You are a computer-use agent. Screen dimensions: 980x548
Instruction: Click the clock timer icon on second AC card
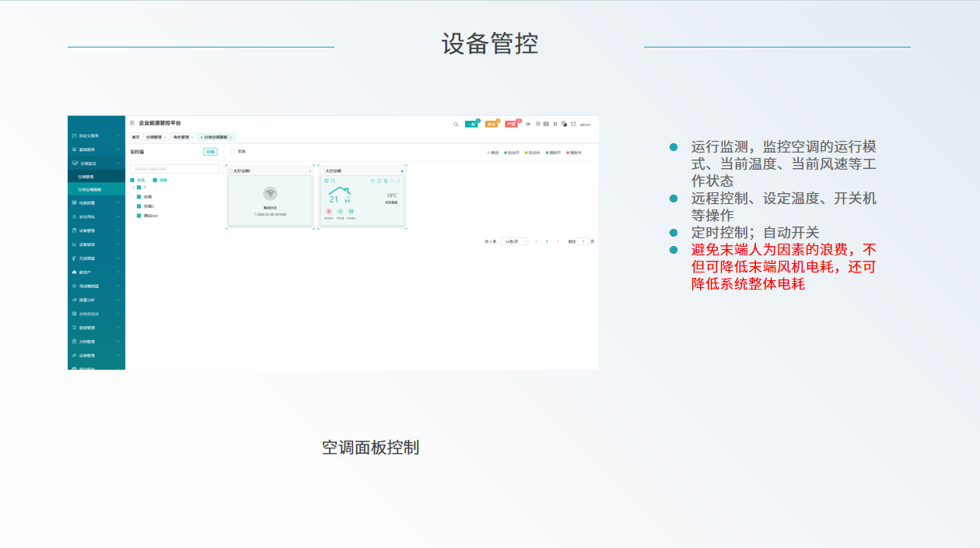point(379,181)
